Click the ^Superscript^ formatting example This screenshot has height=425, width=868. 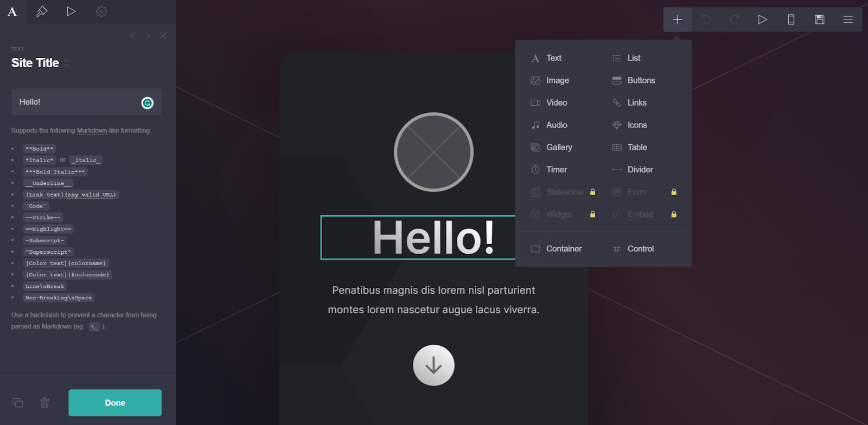tap(48, 252)
